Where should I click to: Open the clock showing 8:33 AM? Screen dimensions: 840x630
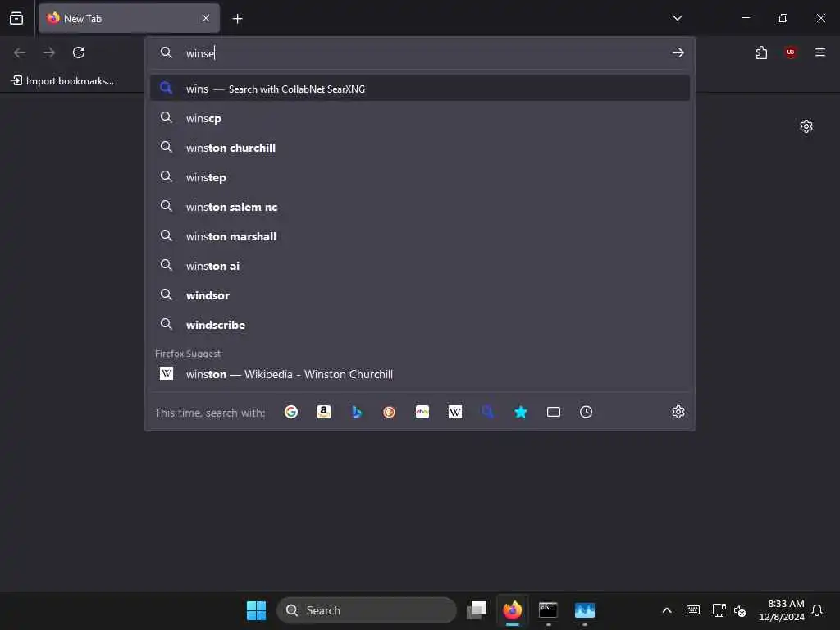782,610
